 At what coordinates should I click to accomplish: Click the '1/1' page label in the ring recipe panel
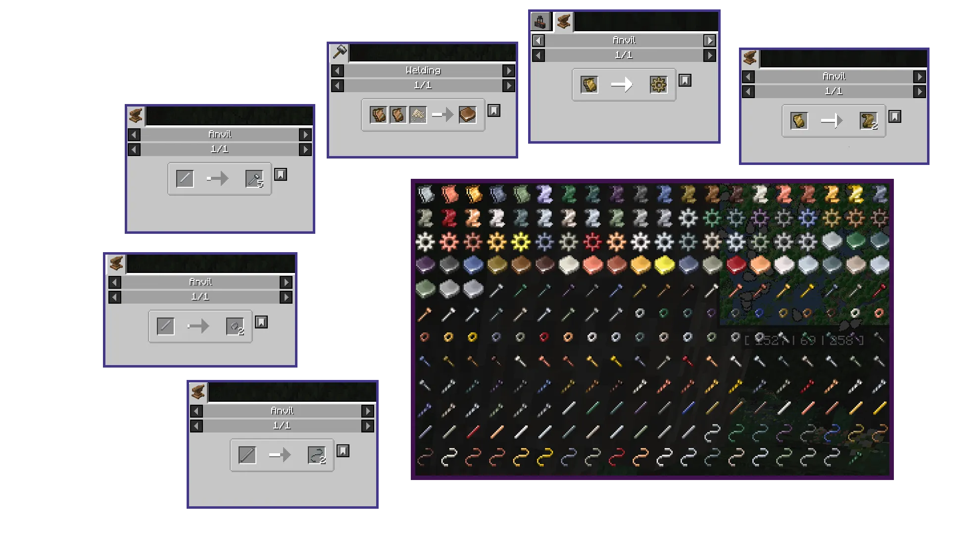[200, 297]
